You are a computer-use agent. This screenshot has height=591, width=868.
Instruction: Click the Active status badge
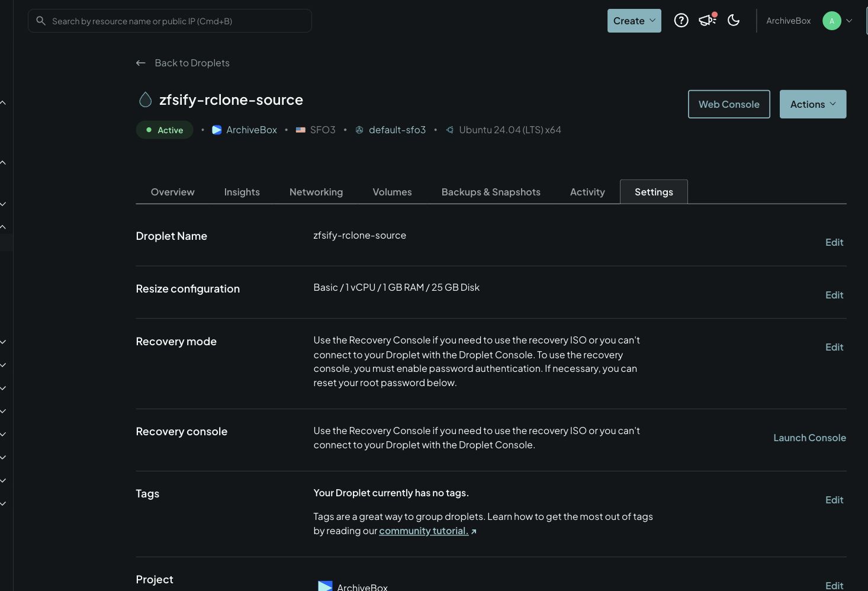click(x=165, y=130)
